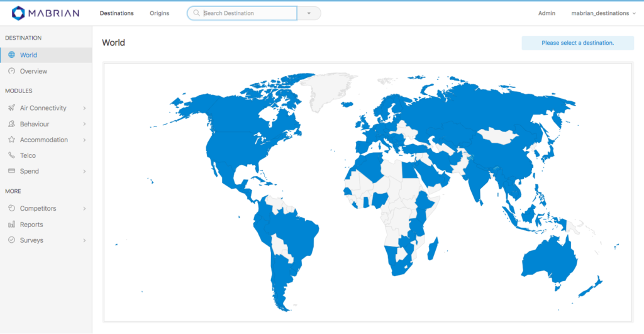This screenshot has height=334, width=644.
Task: Select New Zealand on the world map
Action: pos(591,286)
